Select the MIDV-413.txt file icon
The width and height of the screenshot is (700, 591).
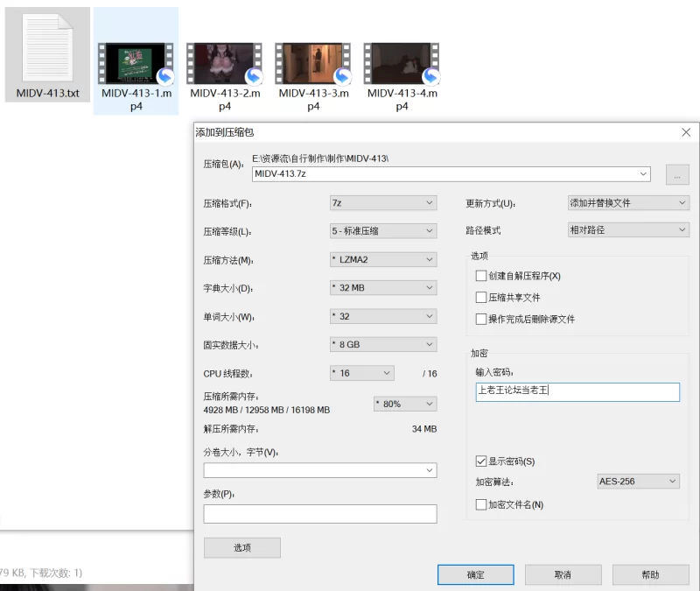click(x=47, y=47)
